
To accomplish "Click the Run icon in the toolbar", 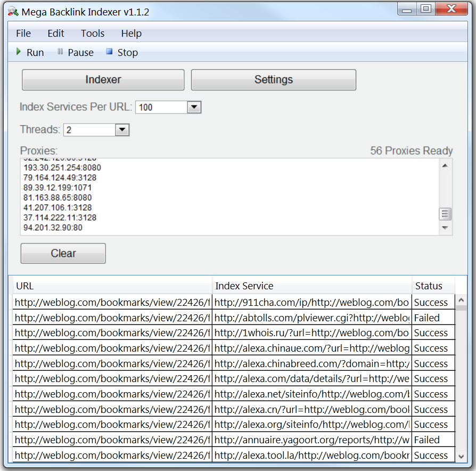I will [19, 52].
